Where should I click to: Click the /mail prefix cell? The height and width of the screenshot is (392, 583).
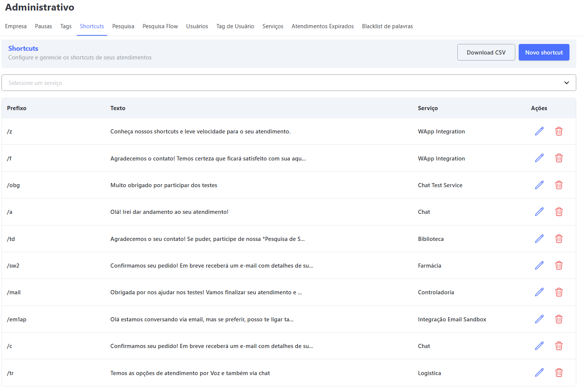[x=14, y=292]
